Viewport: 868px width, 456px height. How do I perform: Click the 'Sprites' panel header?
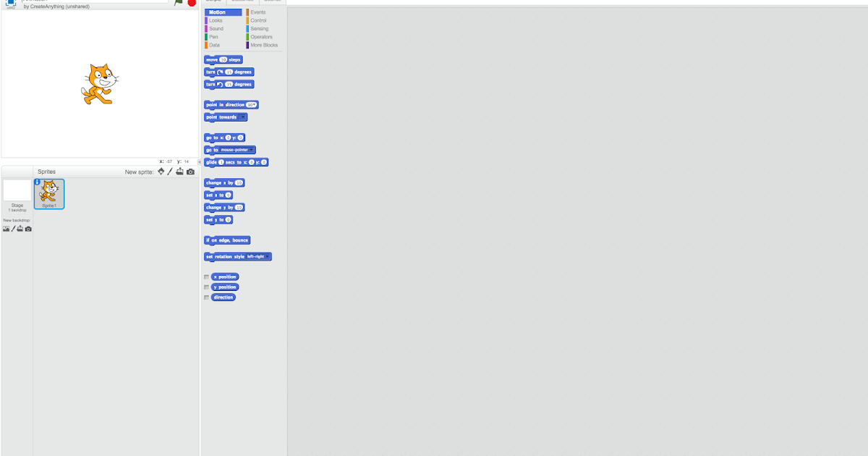point(46,172)
